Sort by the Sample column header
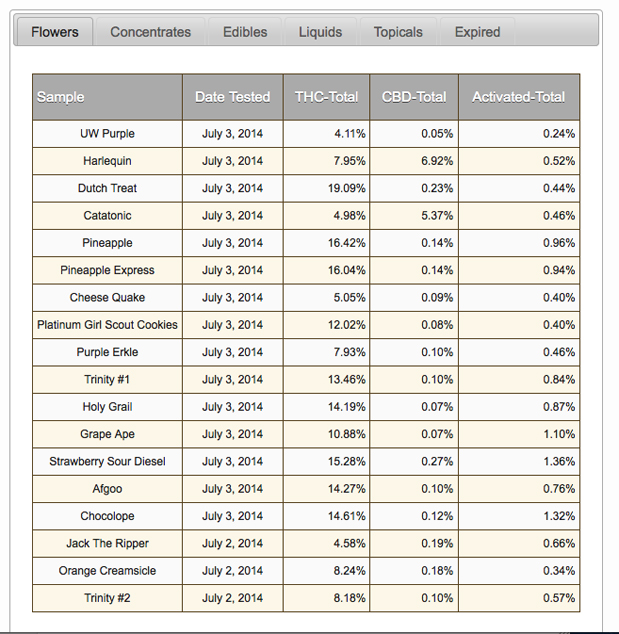The width and height of the screenshot is (619, 634). click(x=61, y=97)
